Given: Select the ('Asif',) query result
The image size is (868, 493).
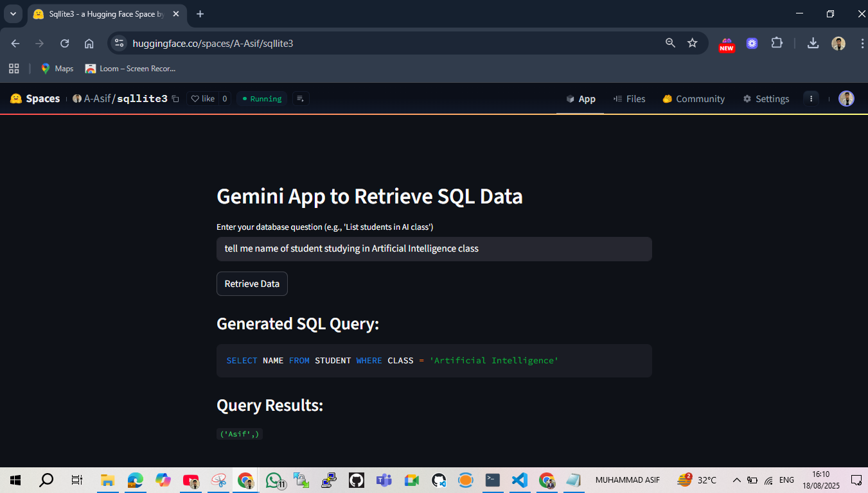Looking at the screenshot, I should [240, 435].
